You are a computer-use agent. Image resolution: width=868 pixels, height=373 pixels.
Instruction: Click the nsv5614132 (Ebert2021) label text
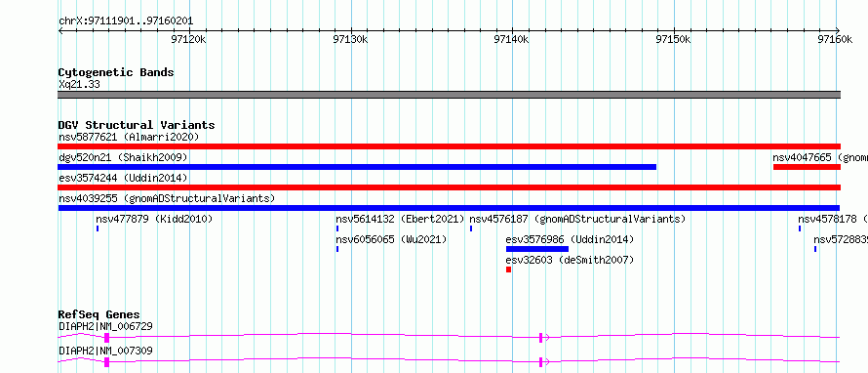400,219
